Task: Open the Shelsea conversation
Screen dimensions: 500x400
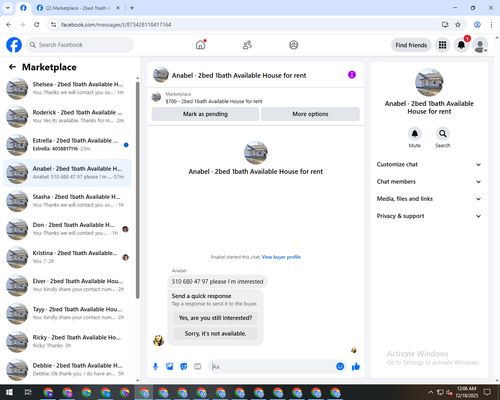Action: [68, 88]
